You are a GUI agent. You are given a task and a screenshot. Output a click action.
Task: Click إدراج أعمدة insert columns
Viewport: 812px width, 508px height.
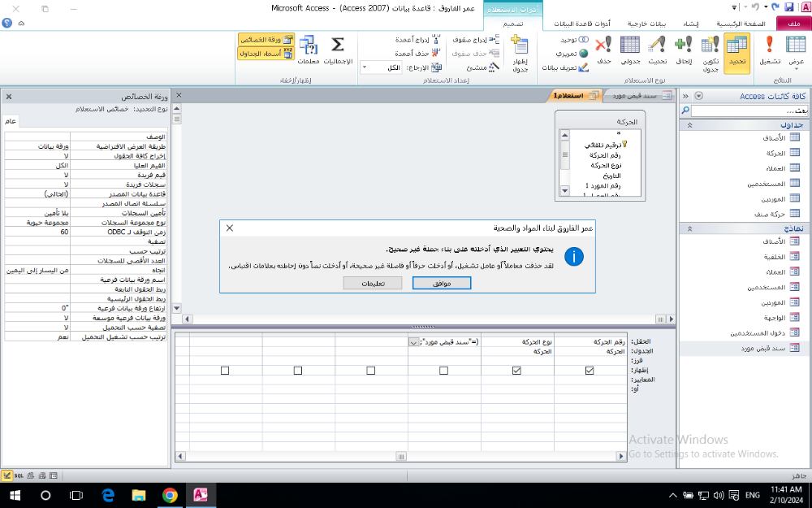(417, 39)
